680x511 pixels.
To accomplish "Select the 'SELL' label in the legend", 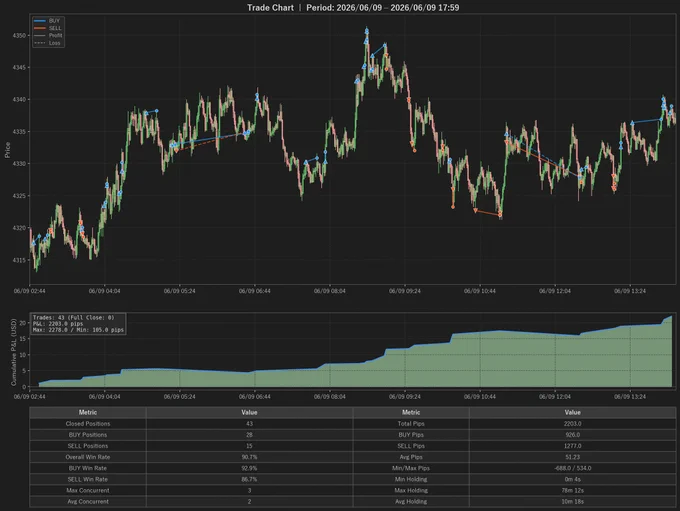I will pos(55,28).
